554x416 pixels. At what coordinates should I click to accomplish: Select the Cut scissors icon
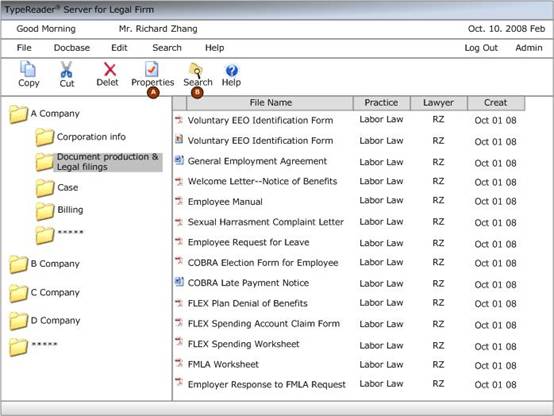(x=66, y=69)
